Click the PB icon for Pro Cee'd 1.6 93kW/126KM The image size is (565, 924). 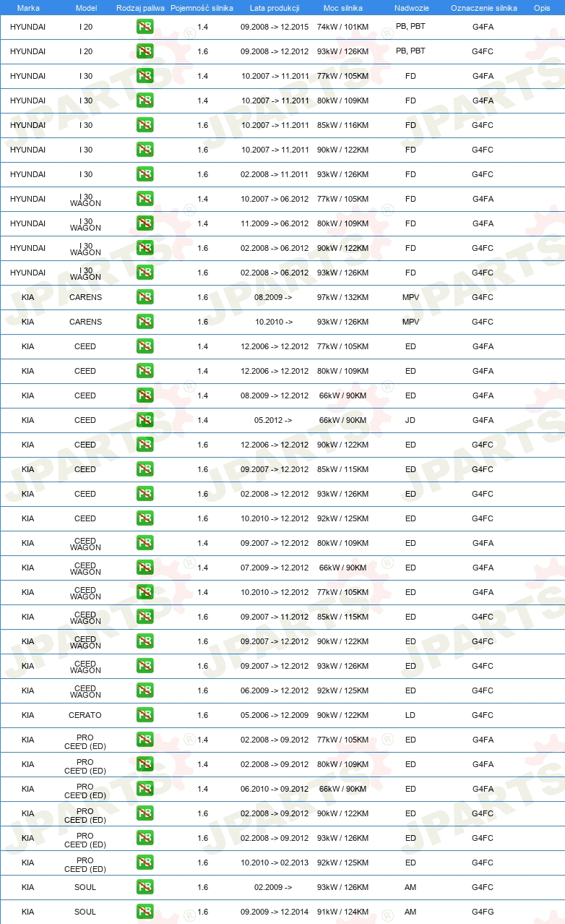tap(145, 838)
